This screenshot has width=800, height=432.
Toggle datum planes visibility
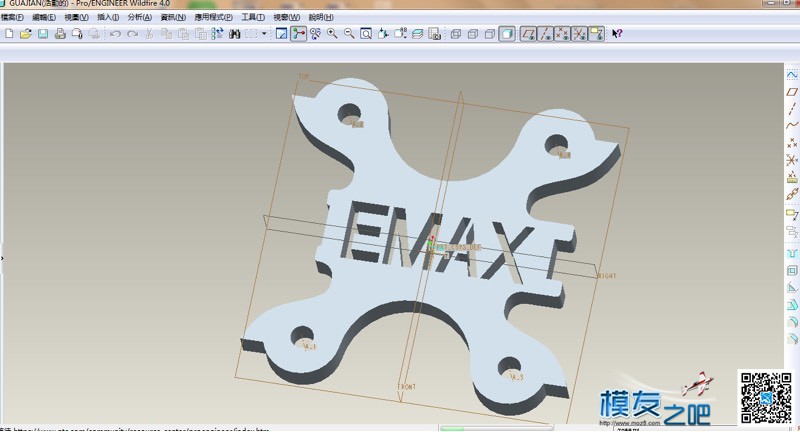tap(528, 34)
